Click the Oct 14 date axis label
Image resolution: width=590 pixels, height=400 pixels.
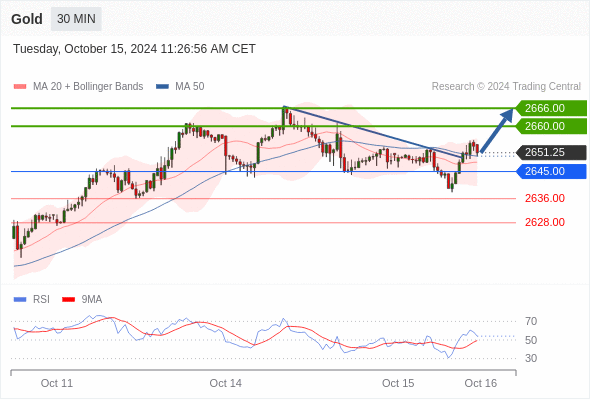pos(225,383)
